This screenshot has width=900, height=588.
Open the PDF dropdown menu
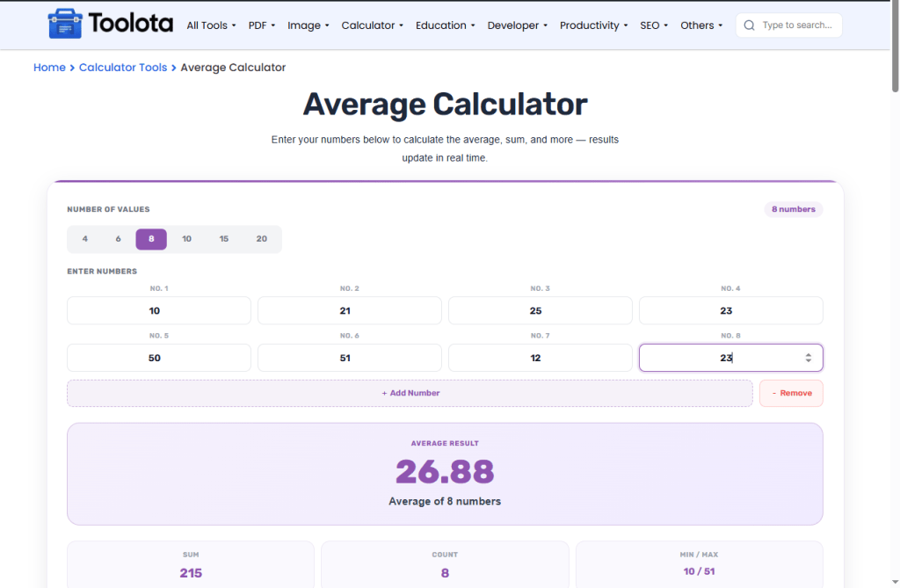262,25
